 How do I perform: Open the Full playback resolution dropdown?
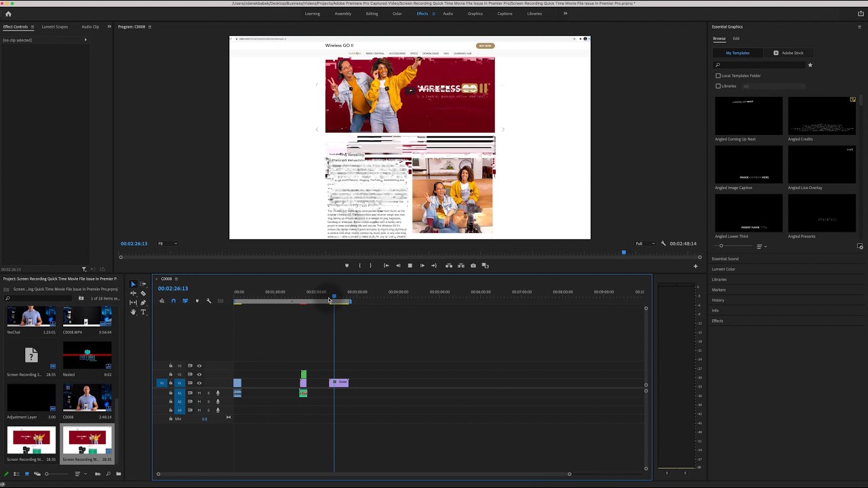(644, 243)
